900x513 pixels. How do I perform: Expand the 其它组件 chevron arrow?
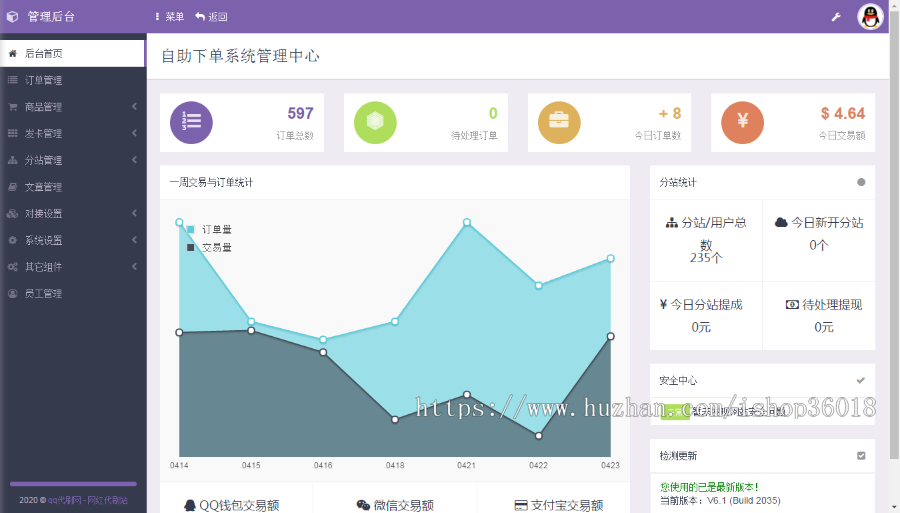134,267
